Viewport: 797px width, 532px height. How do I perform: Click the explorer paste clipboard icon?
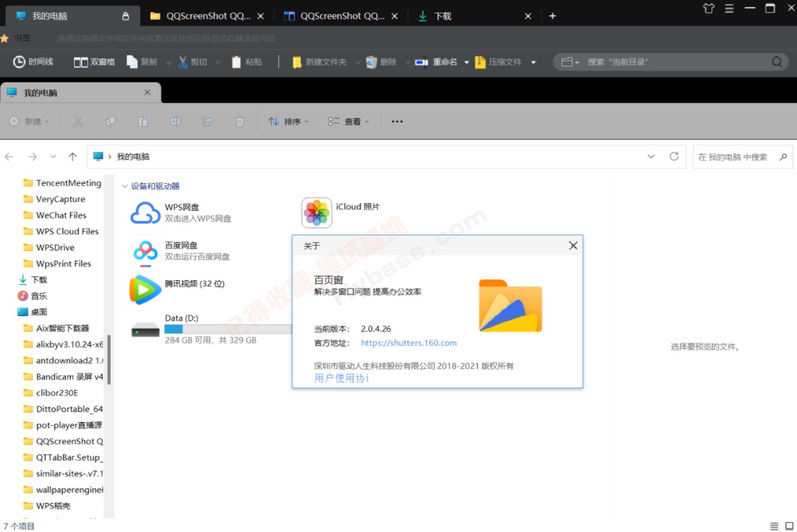click(143, 122)
